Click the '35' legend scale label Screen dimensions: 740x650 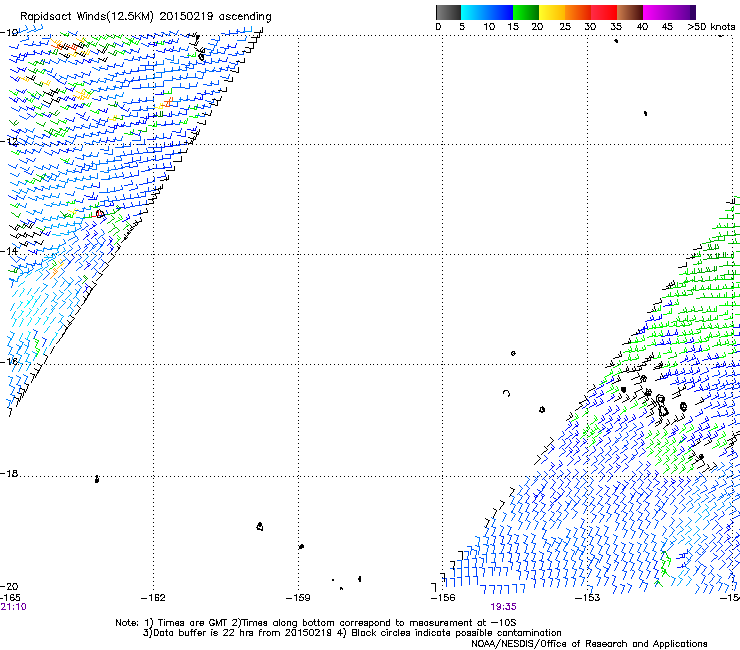[616, 27]
